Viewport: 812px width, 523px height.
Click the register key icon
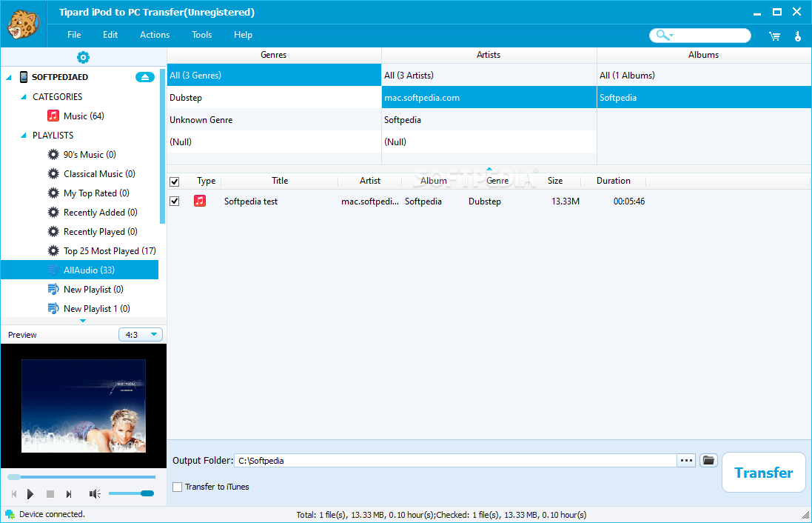tap(797, 36)
